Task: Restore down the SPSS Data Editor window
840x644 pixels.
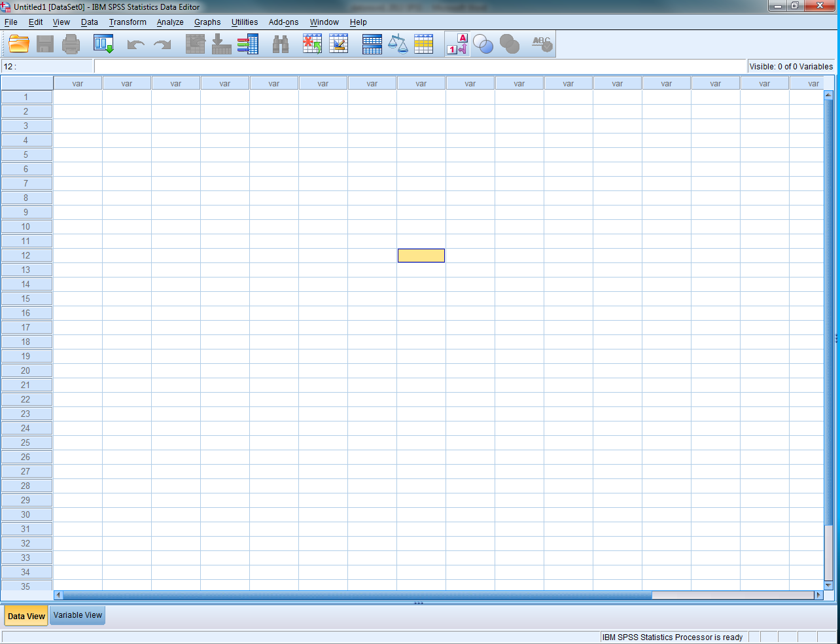Action: click(794, 6)
